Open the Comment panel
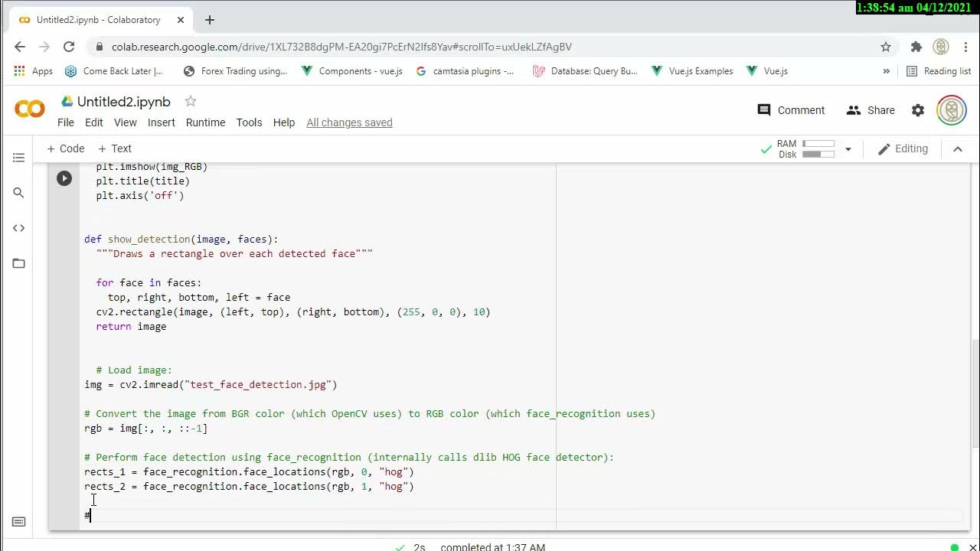 (x=791, y=110)
